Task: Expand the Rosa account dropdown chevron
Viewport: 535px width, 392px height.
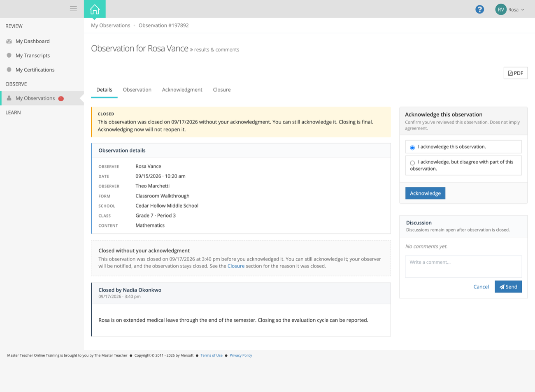Action: 523,10
